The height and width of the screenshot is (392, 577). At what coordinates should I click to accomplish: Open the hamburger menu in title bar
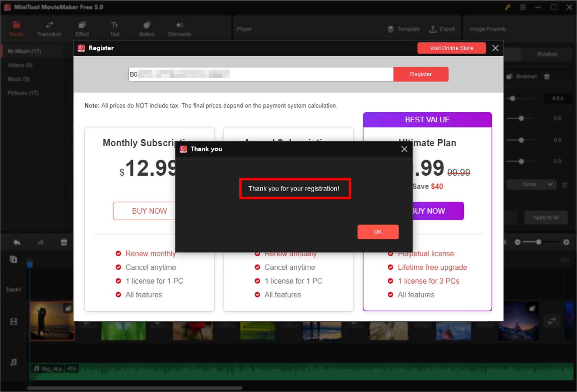[x=523, y=7]
